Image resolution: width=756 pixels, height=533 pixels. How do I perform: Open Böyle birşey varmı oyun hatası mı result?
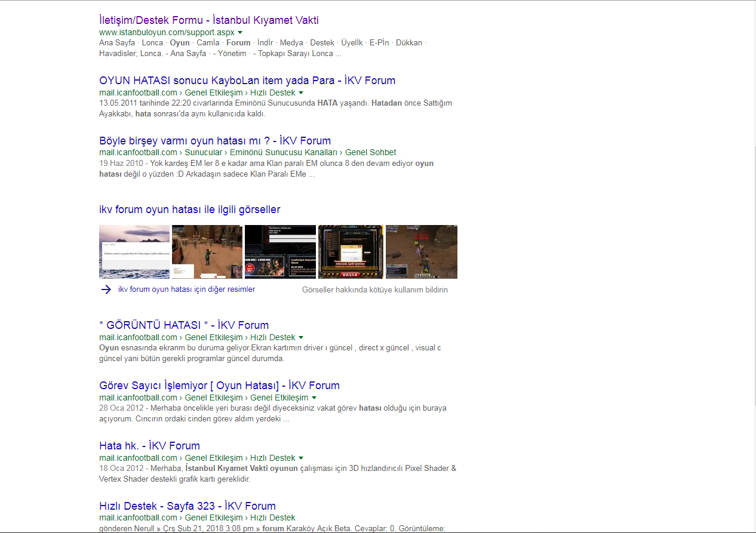pyautogui.click(x=215, y=141)
